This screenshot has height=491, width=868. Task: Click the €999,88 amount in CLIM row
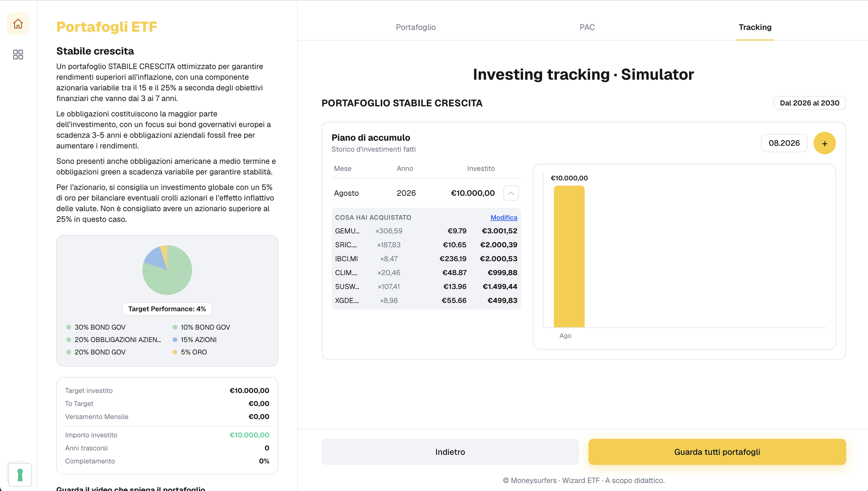coord(502,273)
